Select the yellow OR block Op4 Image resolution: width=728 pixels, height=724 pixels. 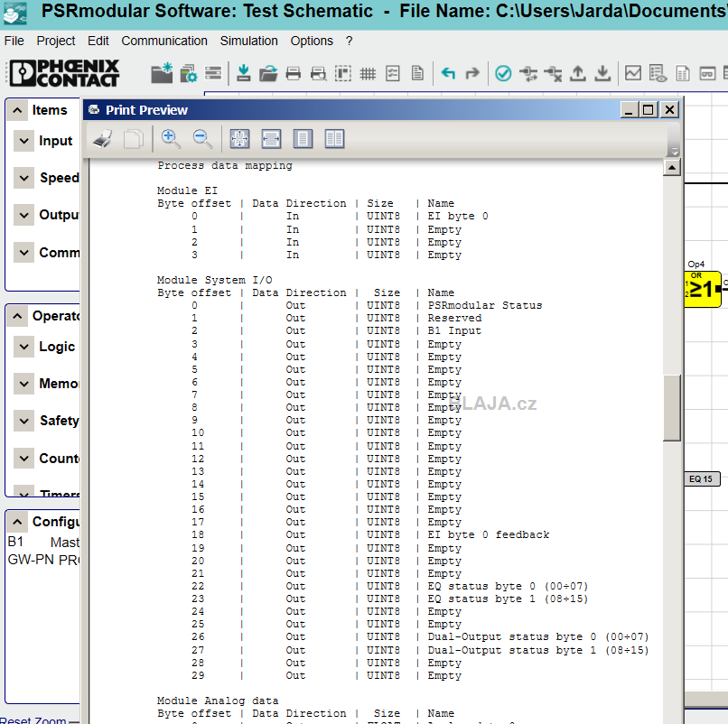pyautogui.click(x=703, y=289)
